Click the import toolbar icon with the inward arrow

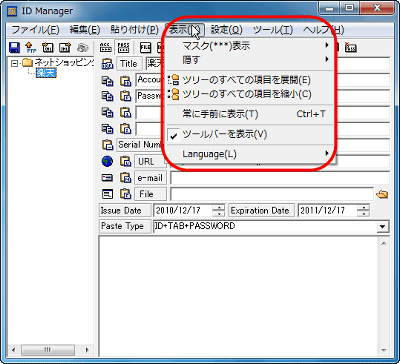coord(47,48)
